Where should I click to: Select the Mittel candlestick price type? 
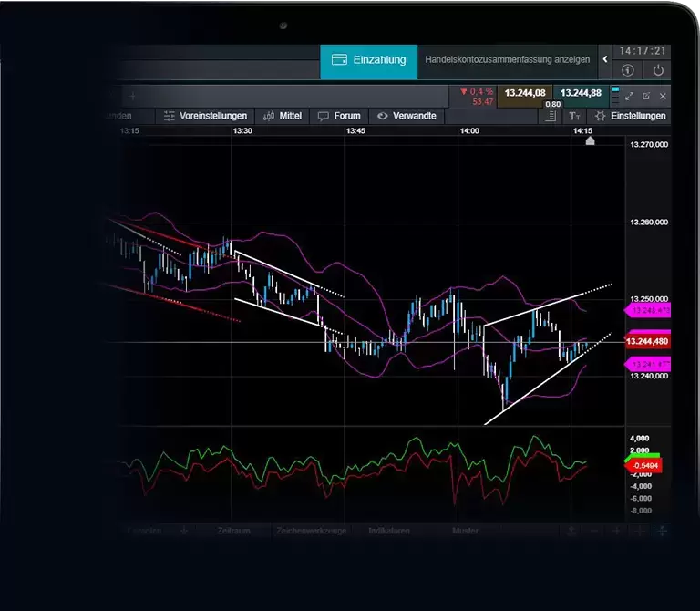tap(283, 116)
